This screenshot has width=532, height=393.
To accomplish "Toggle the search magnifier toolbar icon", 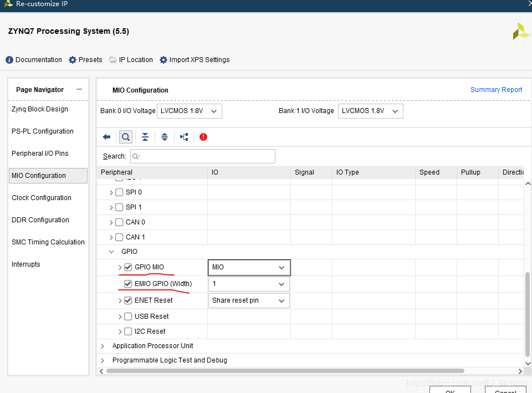I will point(126,137).
